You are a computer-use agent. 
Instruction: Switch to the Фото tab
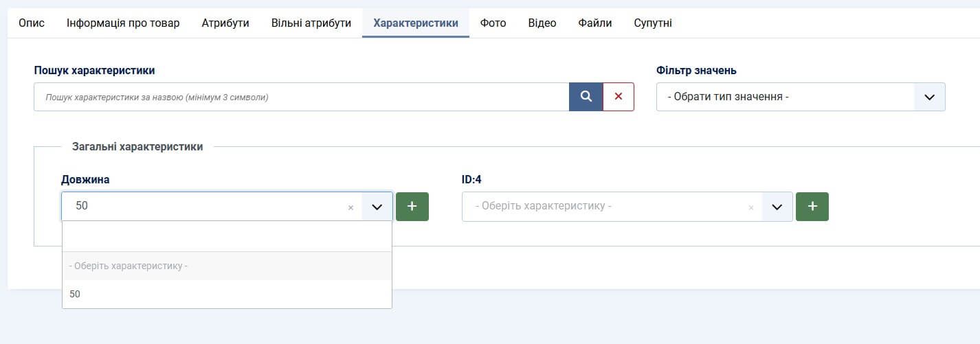(493, 23)
